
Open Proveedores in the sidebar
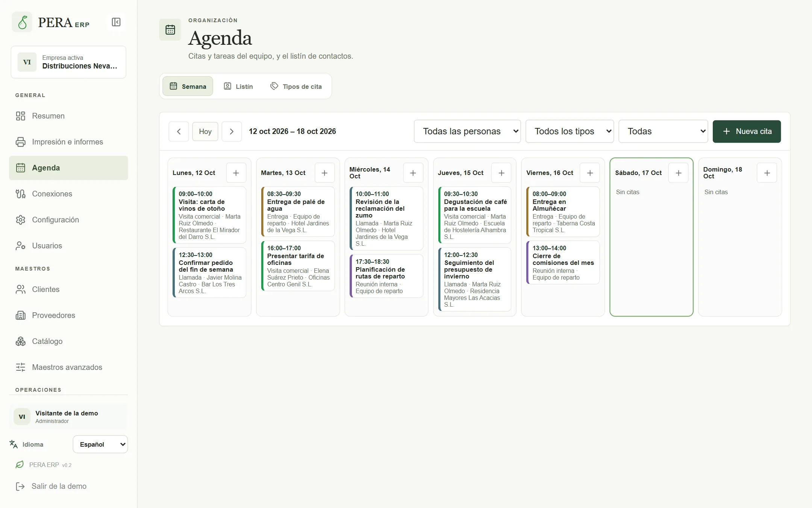coord(68,315)
